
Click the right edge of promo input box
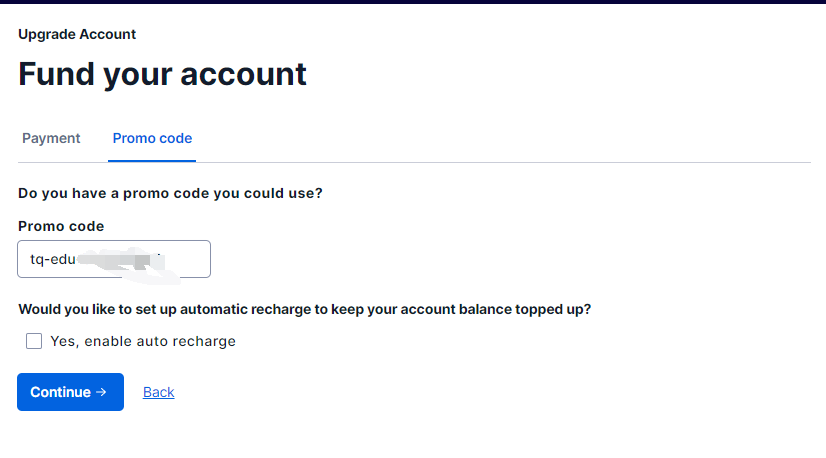coord(209,258)
